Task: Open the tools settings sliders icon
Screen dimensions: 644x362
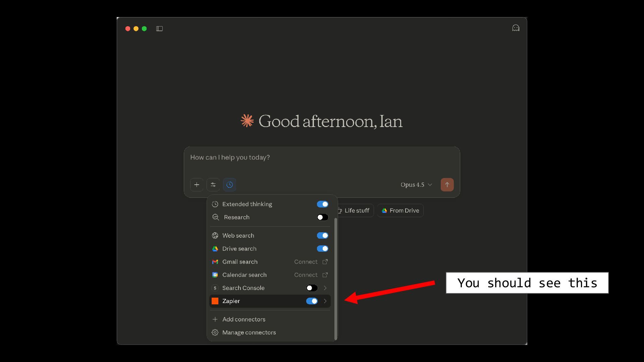Action: (x=213, y=185)
